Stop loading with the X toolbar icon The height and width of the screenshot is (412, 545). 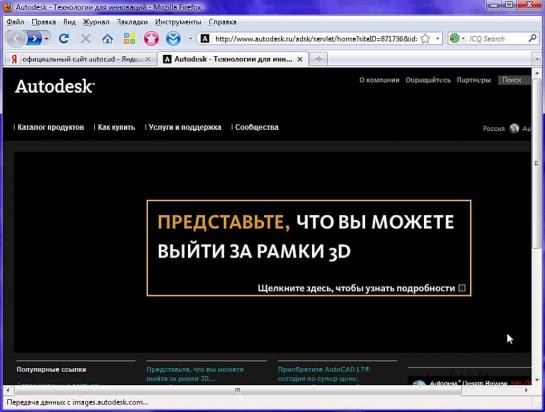86,38
